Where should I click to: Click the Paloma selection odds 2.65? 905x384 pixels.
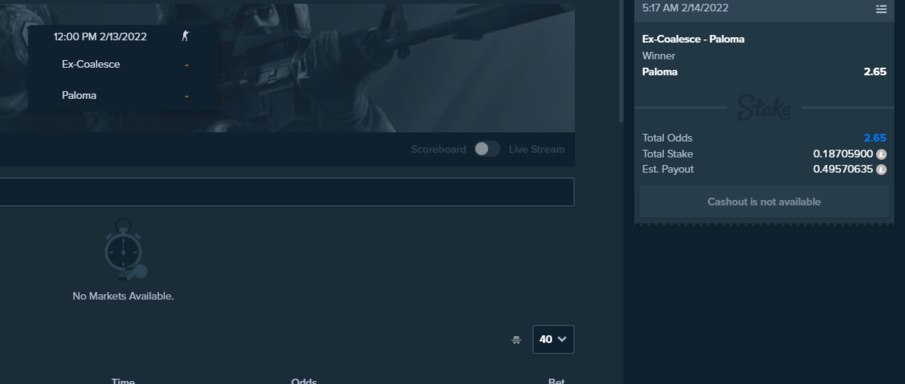[875, 72]
